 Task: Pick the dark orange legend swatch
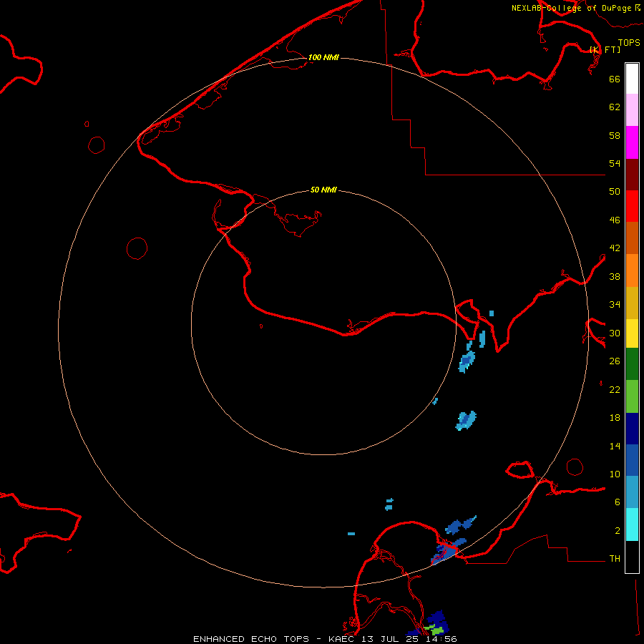click(632, 238)
